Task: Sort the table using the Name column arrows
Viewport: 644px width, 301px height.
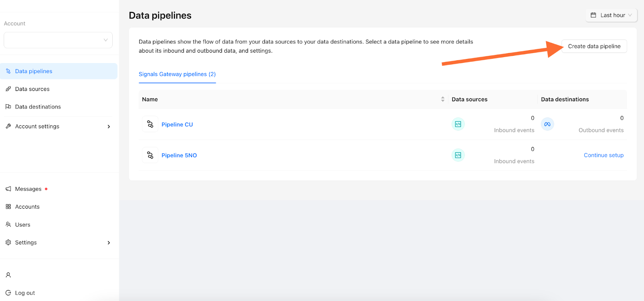Action: [x=443, y=99]
